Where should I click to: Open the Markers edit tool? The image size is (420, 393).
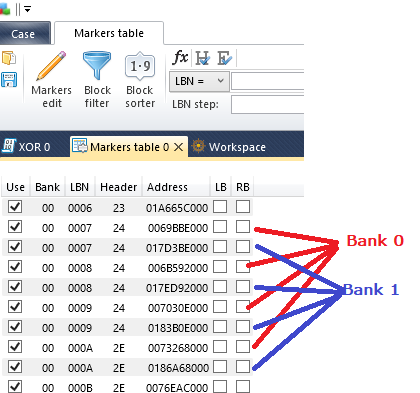[51, 80]
